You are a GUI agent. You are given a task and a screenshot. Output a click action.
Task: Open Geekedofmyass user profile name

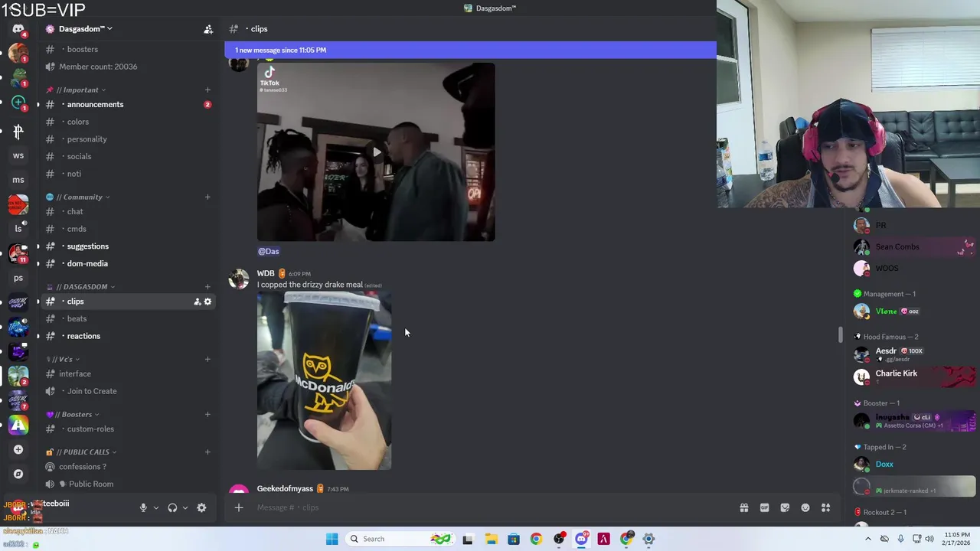point(285,488)
